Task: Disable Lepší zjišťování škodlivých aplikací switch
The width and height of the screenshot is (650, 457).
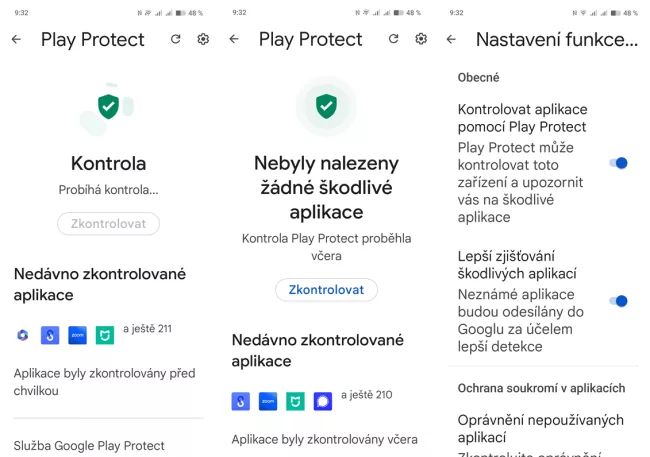Action: tap(620, 301)
